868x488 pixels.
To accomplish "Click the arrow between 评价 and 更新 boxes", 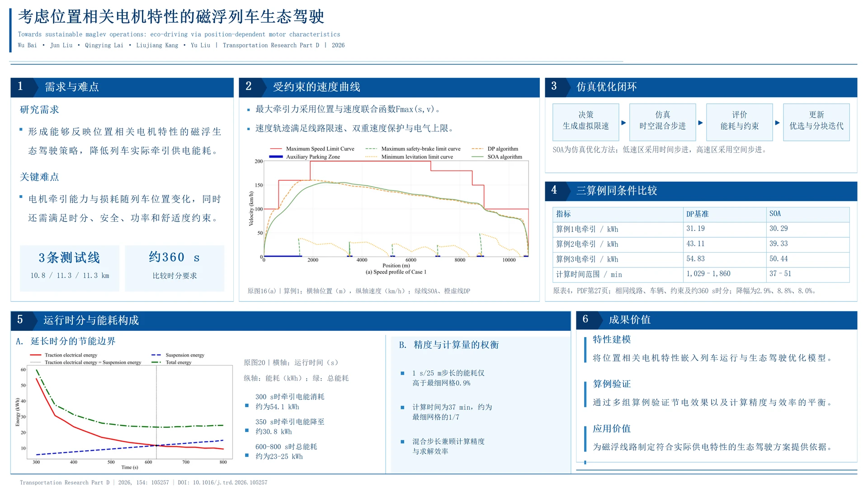I will 778,123.
